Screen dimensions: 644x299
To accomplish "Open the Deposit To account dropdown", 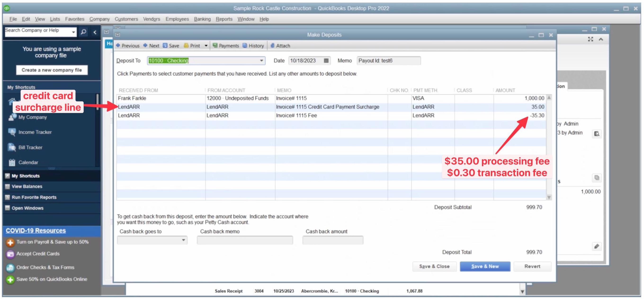I will pos(261,61).
